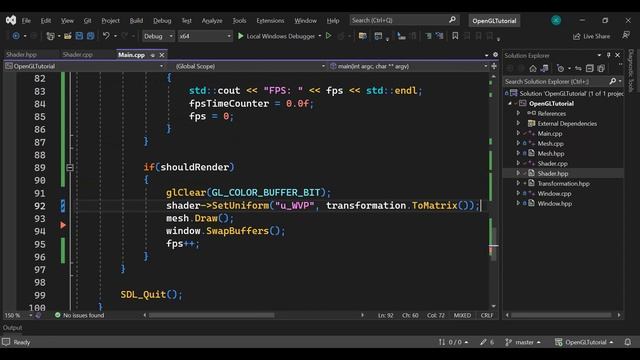
Task: Click the master branch button in status bar
Action: (523, 342)
